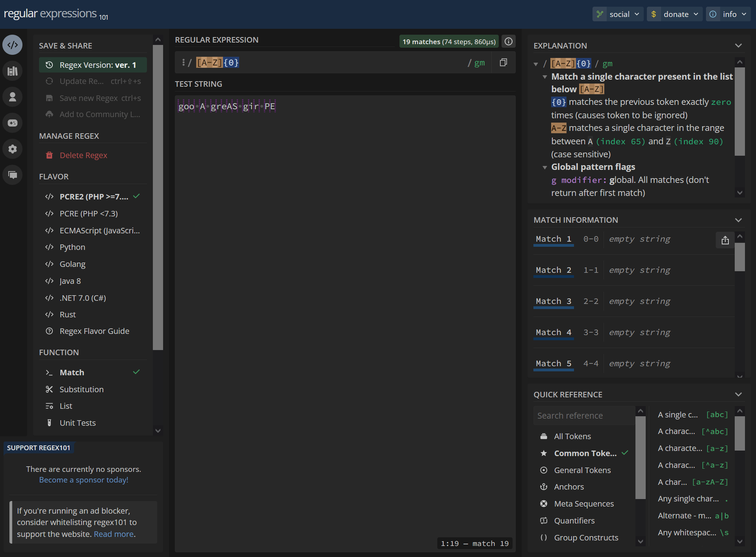Click the General Tokens target icon
The image size is (756, 557).
pyautogui.click(x=544, y=470)
